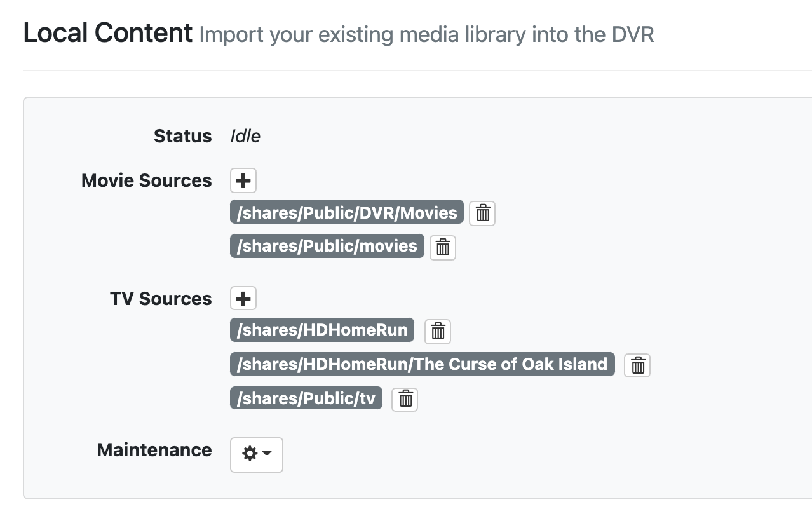Viewport: 812px width, 530px height.
Task: Trash the /shares/HDHomeRun TV source
Action: pos(437,331)
